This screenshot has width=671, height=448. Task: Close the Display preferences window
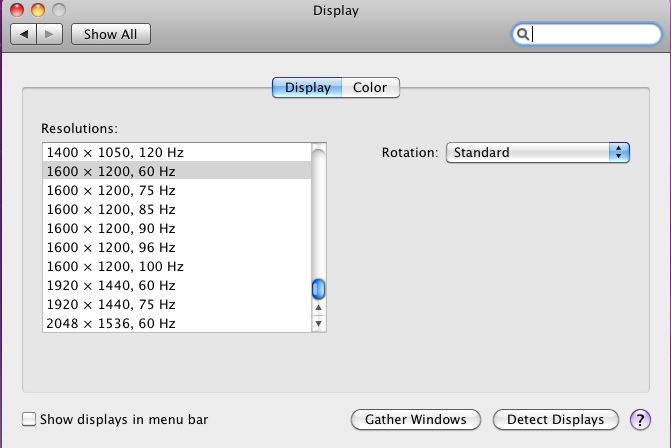click(17, 9)
